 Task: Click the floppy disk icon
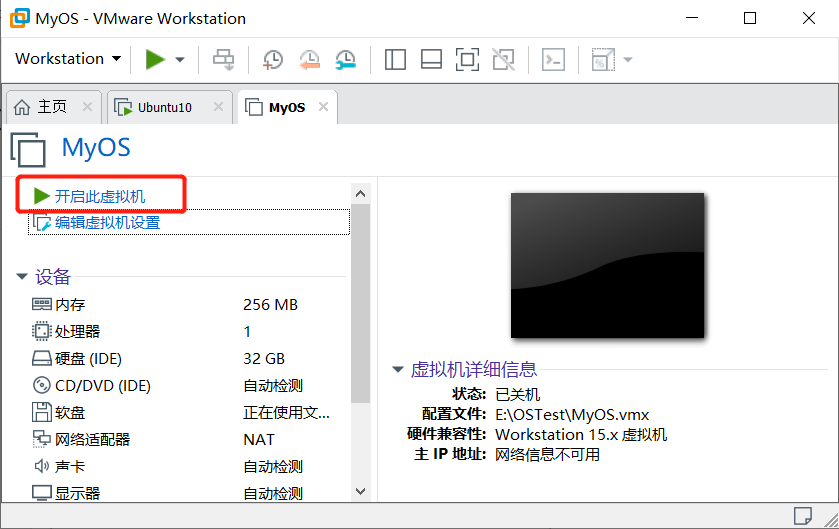(x=42, y=412)
